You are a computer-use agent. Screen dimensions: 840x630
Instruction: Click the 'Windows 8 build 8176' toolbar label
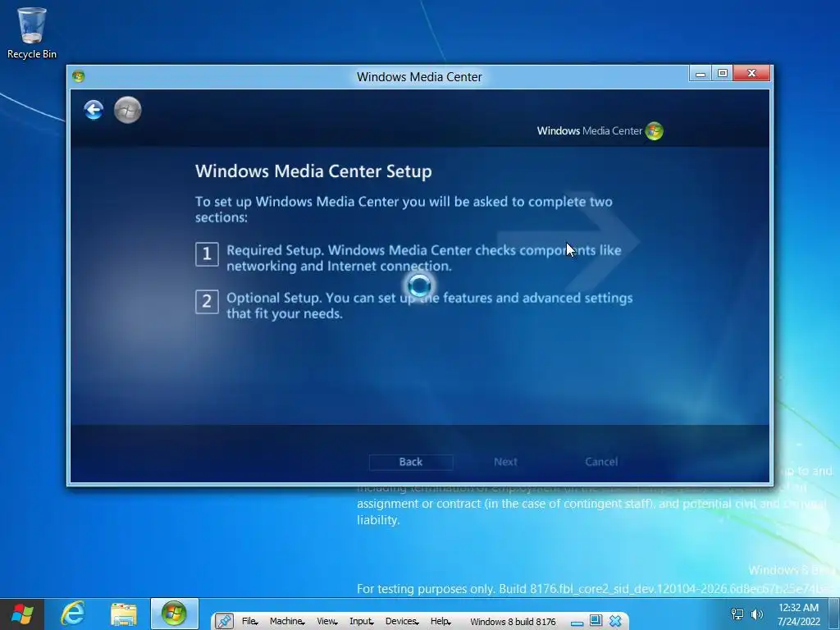pos(513,622)
